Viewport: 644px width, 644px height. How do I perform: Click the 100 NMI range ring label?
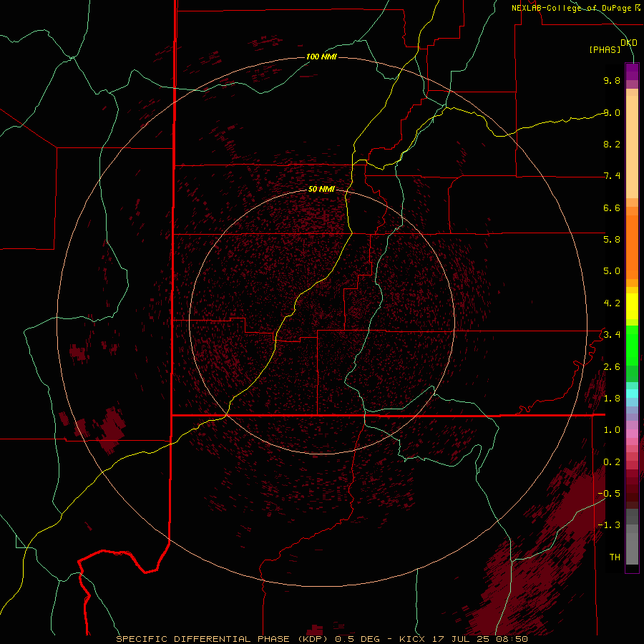321,57
